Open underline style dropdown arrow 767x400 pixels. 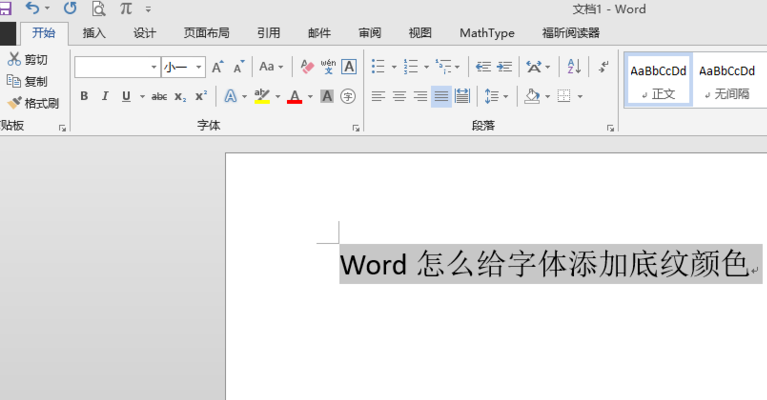click(142, 96)
